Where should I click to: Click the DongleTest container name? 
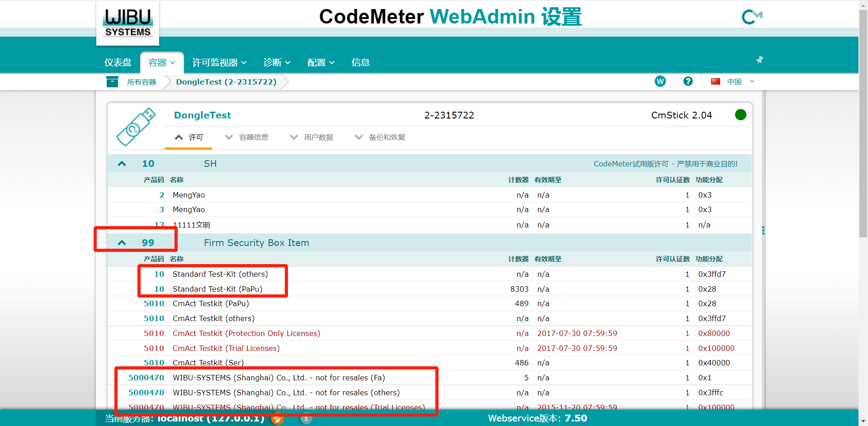click(203, 115)
